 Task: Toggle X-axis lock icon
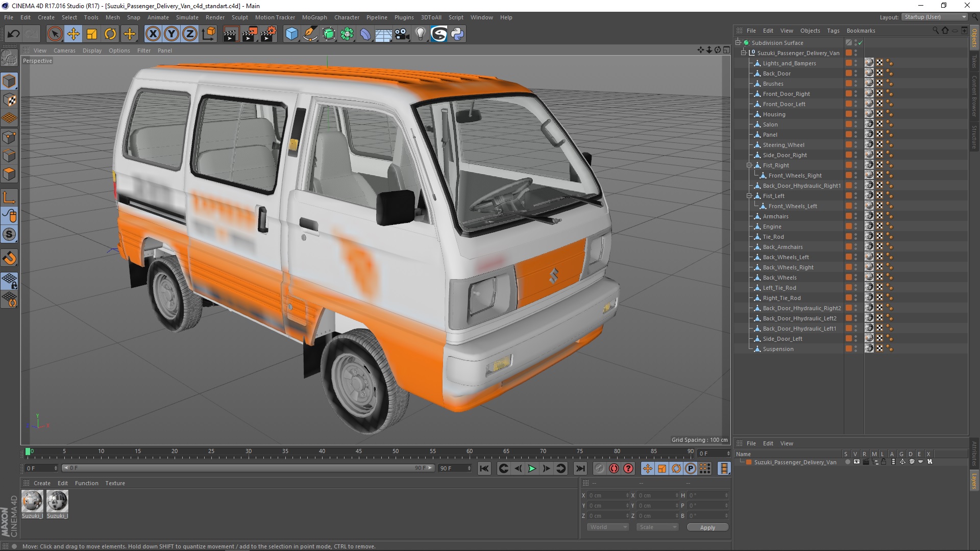tap(153, 34)
